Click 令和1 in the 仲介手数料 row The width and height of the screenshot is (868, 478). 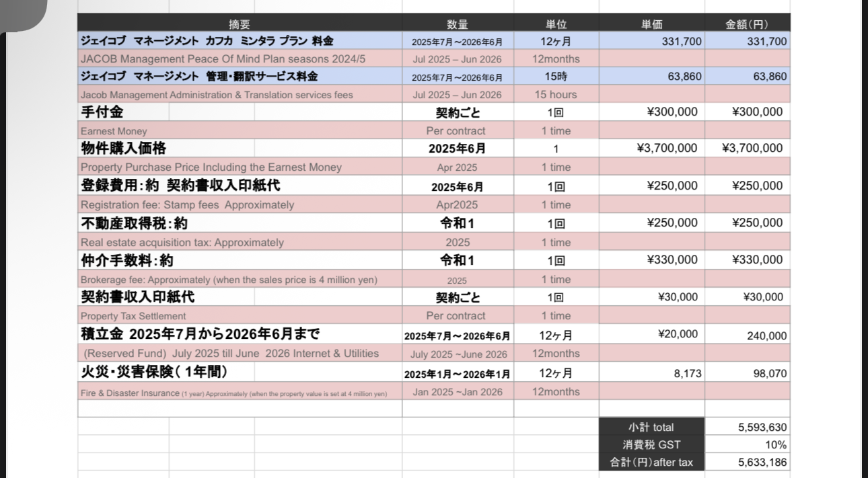[458, 260]
